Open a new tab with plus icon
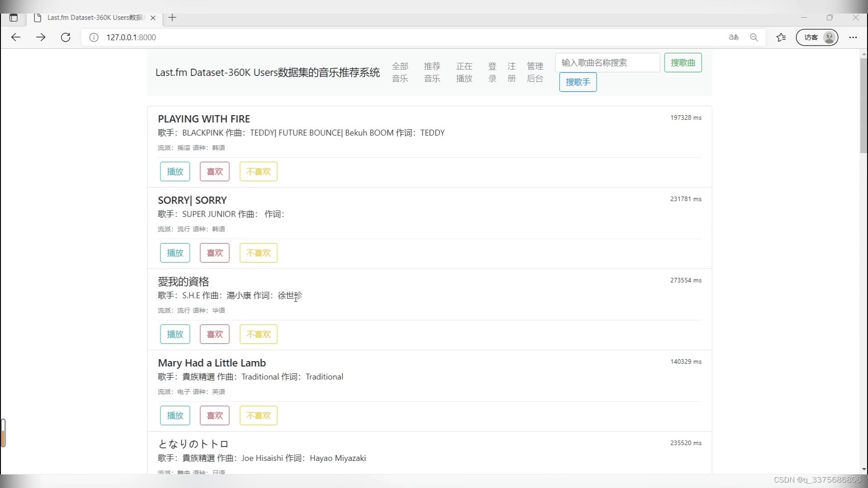 (x=172, y=18)
